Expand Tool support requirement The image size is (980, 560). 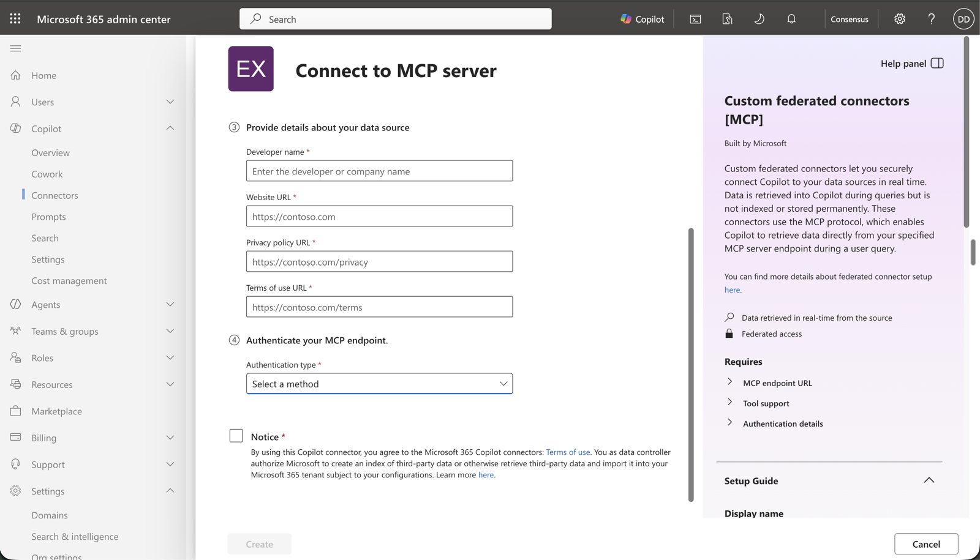coord(729,402)
